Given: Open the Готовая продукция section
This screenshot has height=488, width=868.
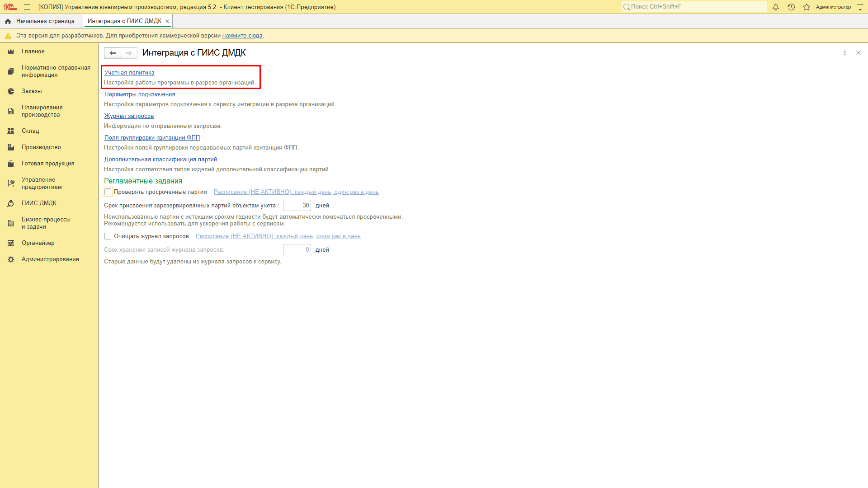Looking at the screenshot, I should click(x=48, y=164).
